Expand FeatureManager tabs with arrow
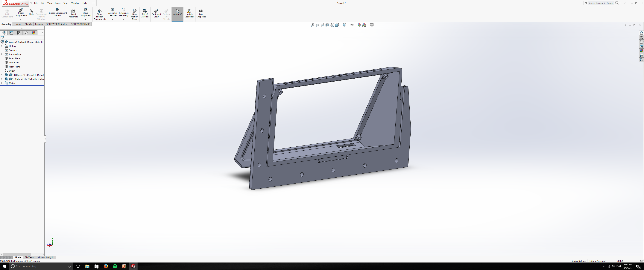Screen dimensions: 644x270 click(x=42, y=33)
